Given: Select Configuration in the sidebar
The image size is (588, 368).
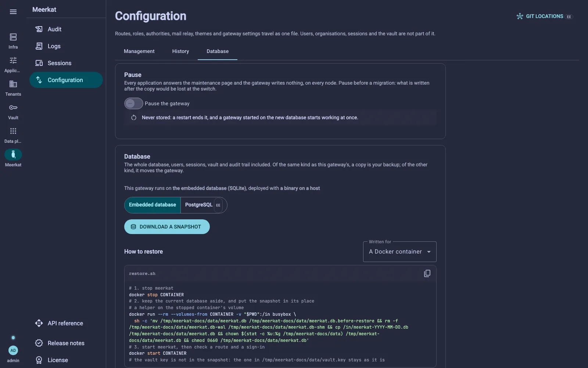Looking at the screenshot, I should click(66, 80).
